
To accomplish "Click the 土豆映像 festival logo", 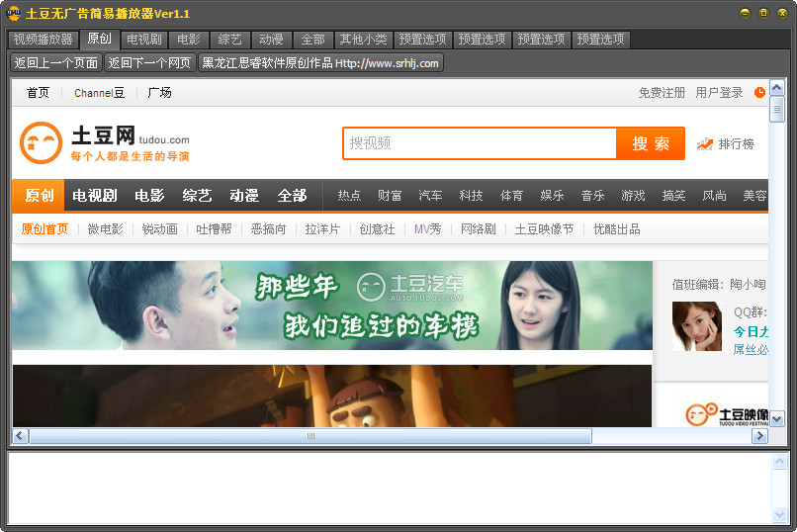I will [727, 414].
